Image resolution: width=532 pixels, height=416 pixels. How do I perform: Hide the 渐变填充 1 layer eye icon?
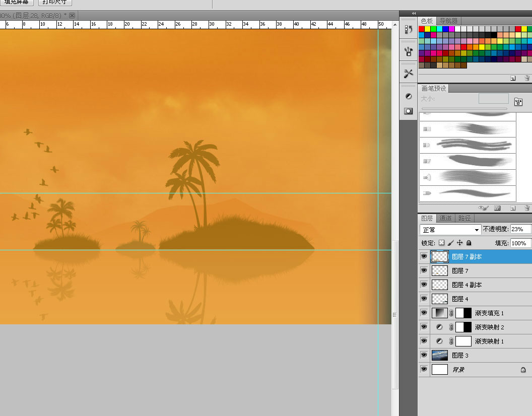click(424, 313)
